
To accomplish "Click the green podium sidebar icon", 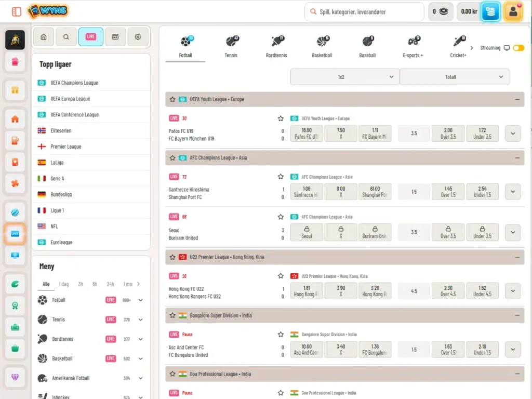I will [15, 327].
